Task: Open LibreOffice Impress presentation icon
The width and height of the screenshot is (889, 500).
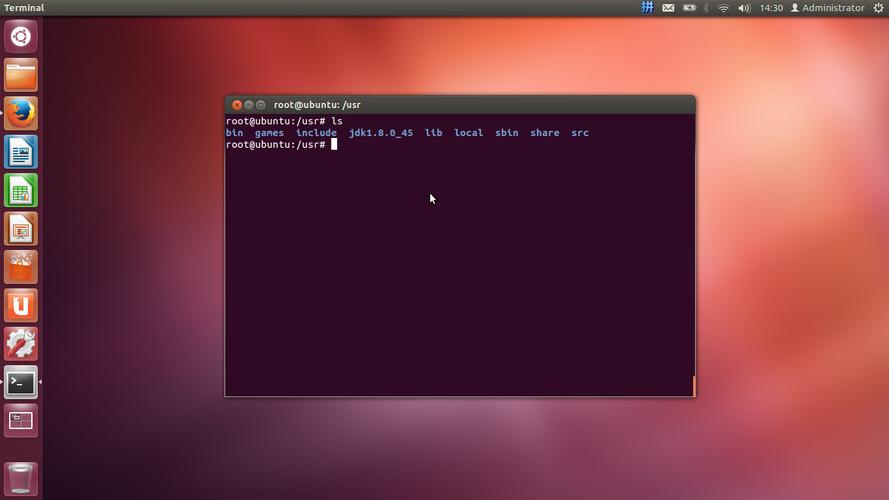Action: (21, 229)
